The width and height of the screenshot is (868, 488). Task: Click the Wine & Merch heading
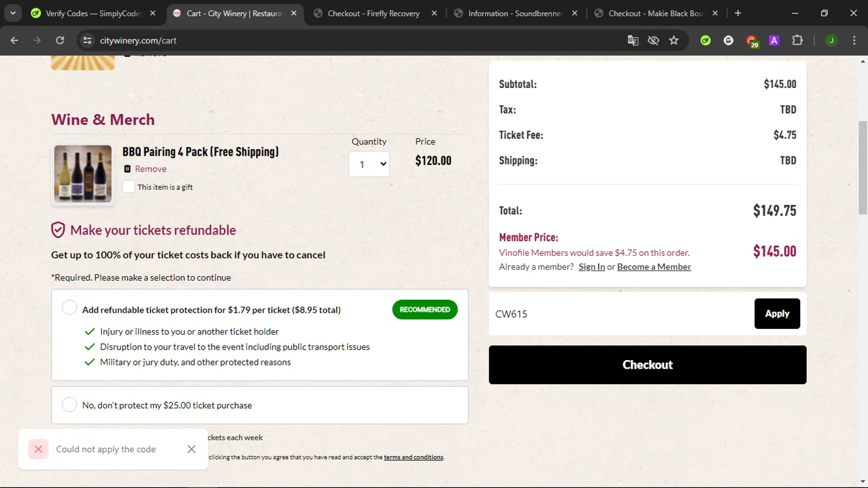(103, 119)
